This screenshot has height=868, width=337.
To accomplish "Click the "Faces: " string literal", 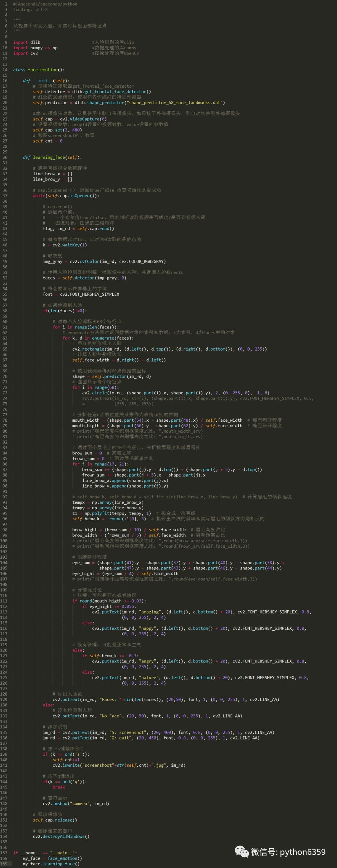I will (x=110, y=700).
